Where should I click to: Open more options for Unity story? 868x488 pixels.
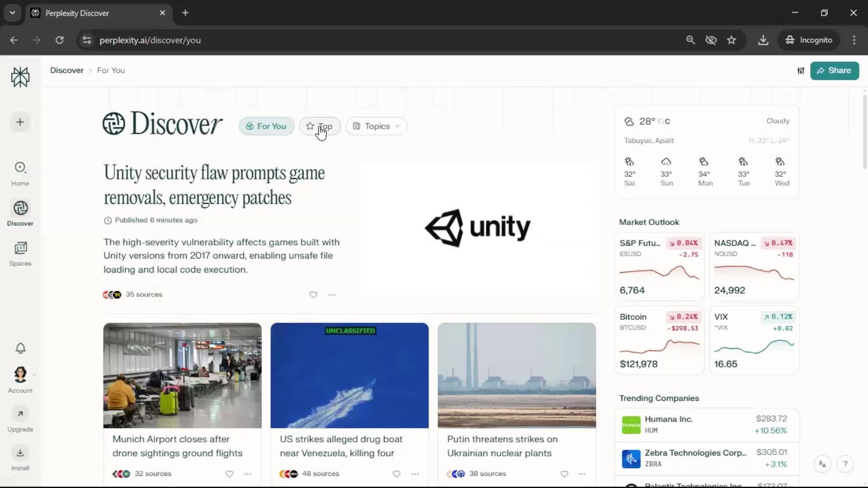pyautogui.click(x=332, y=295)
